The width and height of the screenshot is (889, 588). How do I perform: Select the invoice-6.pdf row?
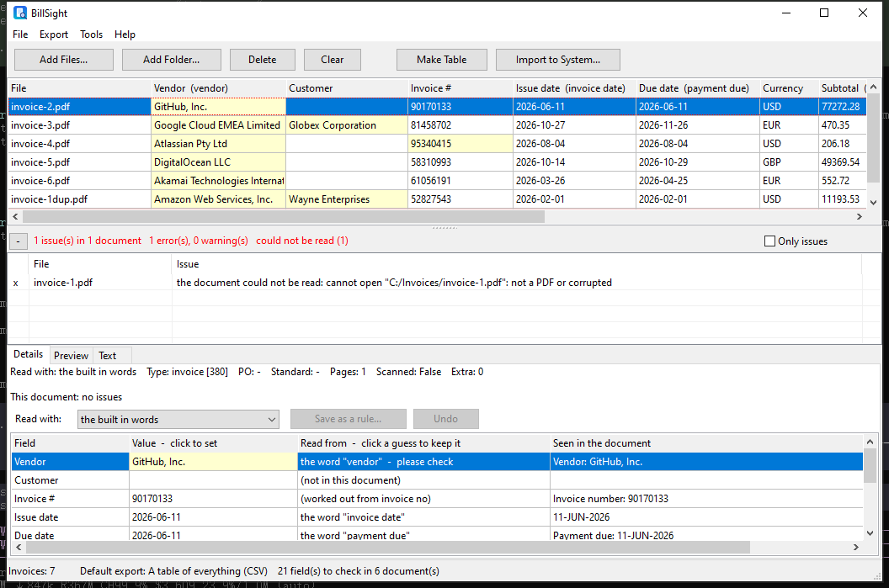(437, 181)
